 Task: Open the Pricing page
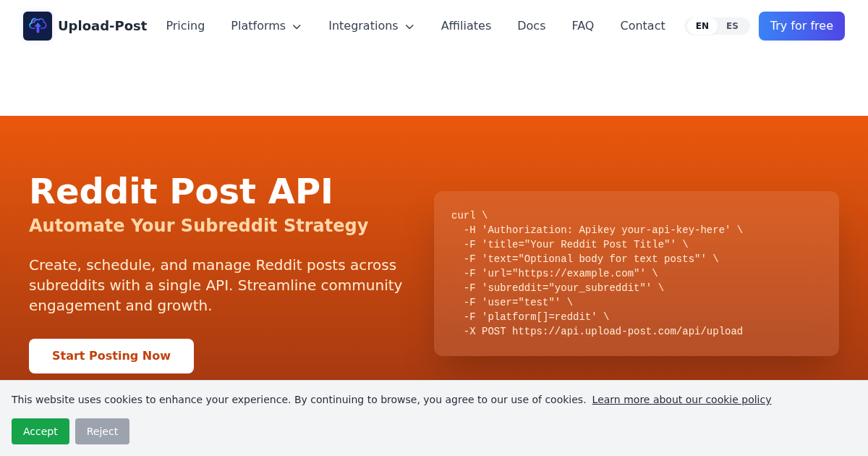pos(185,25)
